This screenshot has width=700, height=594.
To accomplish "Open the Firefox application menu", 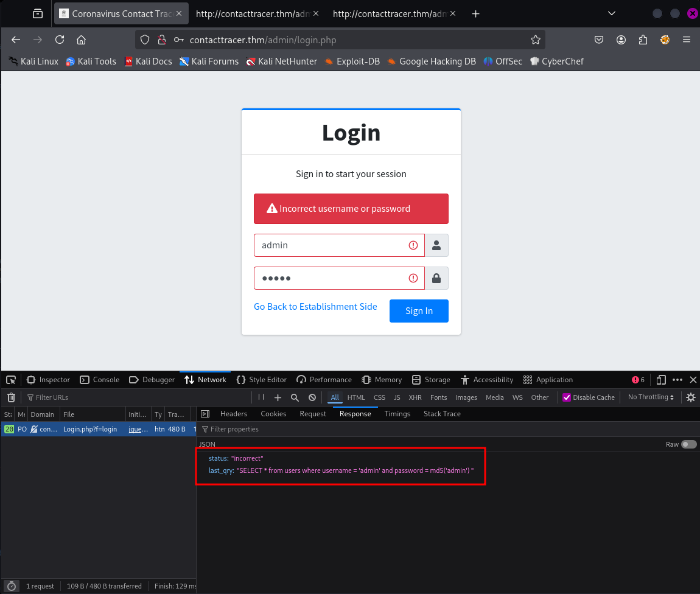I will 687,39.
